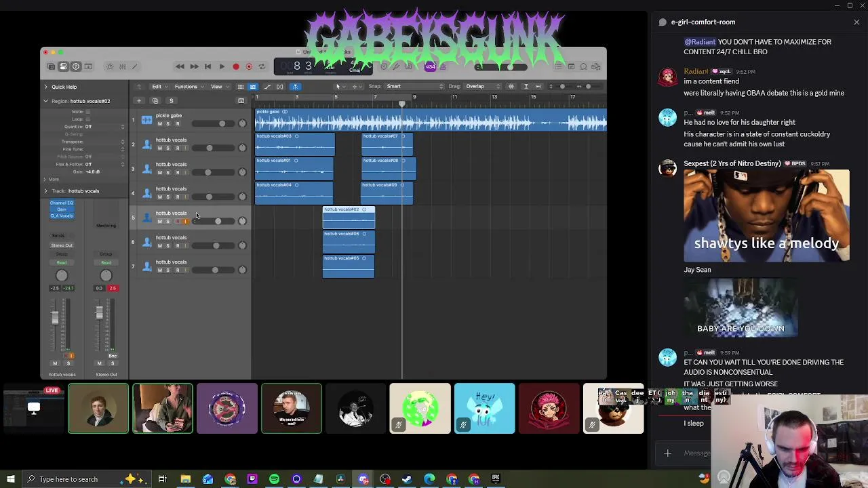The height and width of the screenshot is (488, 868).
Task: Add a new track with plus button
Action: [x=139, y=101]
